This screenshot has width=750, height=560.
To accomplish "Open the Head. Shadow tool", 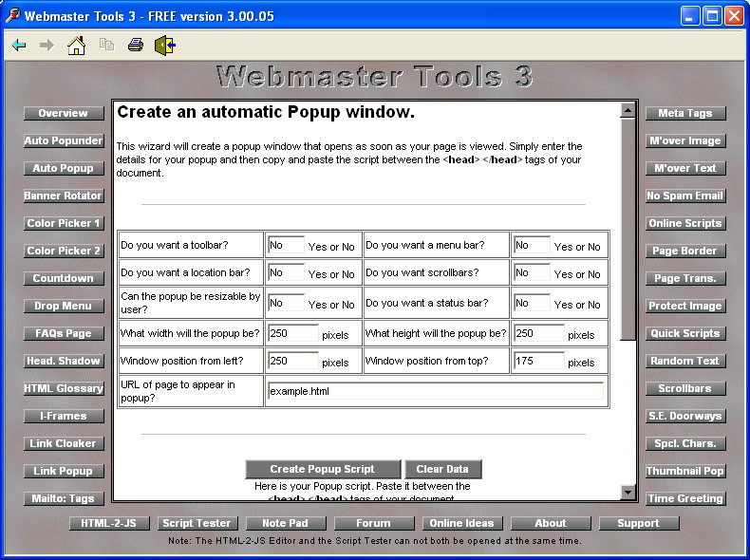I will [x=64, y=361].
